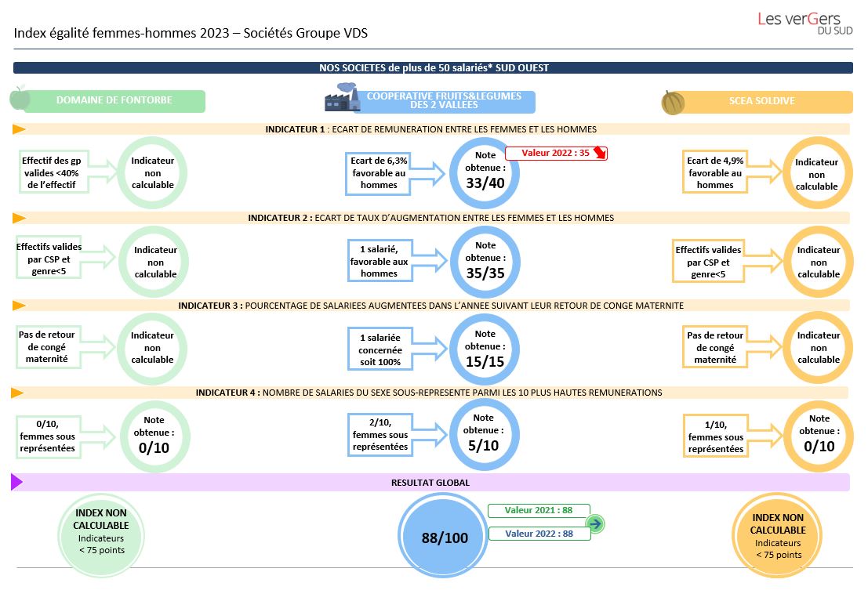This screenshot has width=868, height=601.
Task: Select the 'SCEA SOLDIVE' label
Action: (761, 101)
